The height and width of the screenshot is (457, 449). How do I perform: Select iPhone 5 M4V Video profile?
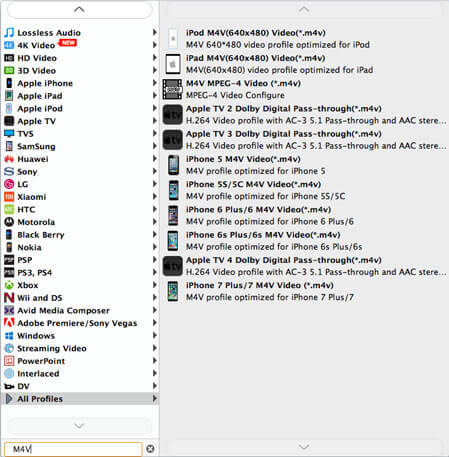[305, 165]
